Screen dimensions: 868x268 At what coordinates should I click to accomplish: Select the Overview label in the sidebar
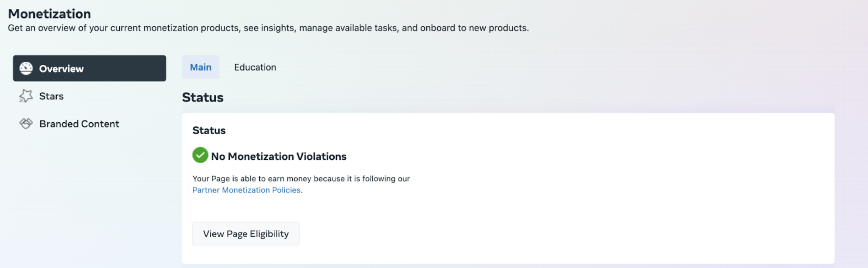tap(61, 69)
